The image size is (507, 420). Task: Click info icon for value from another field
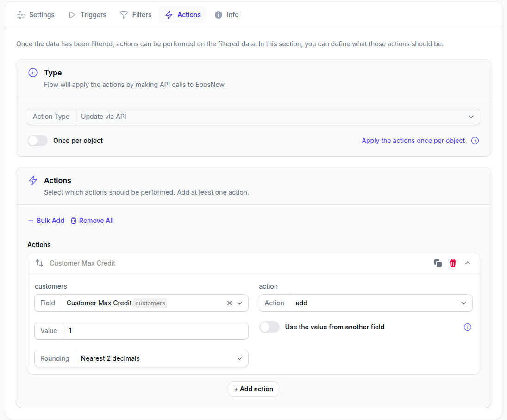pyautogui.click(x=468, y=327)
